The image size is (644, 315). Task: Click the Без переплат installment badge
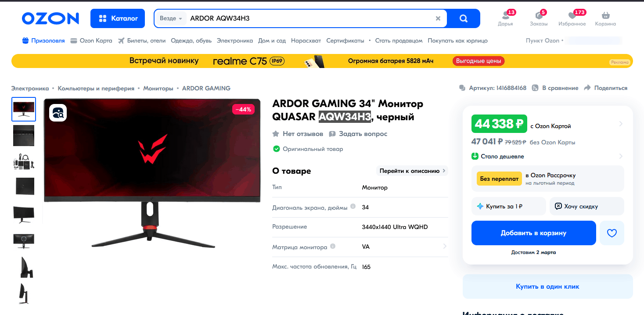pos(499,179)
